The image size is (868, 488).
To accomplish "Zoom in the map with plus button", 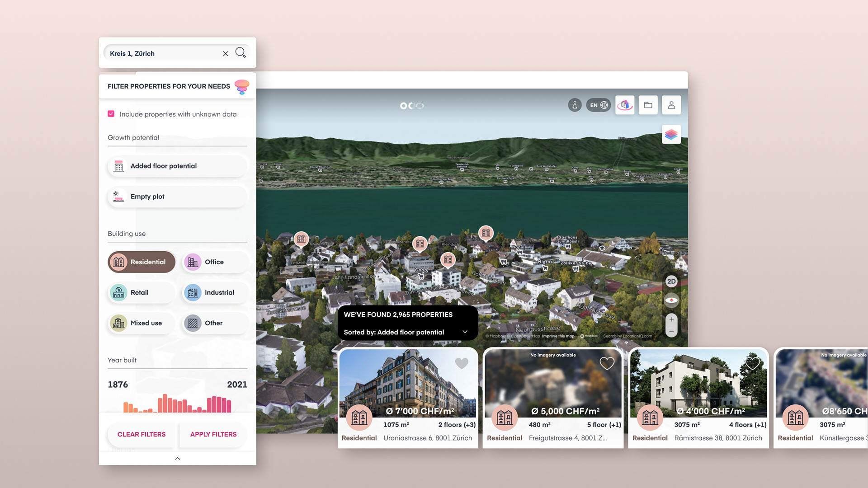I will [671, 319].
